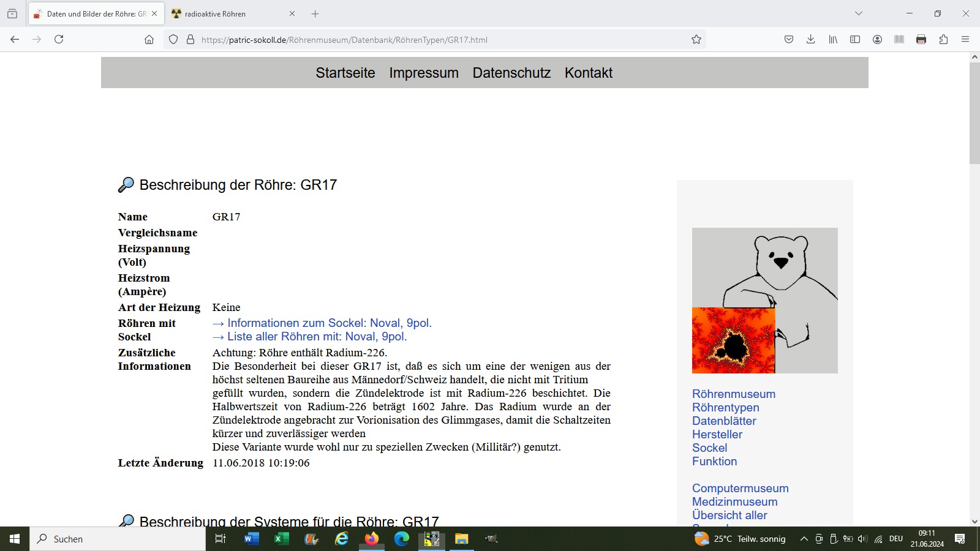The height and width of the screenshot is (551, 980).
Task: Open the Firefox hamburger menu
Action: [965, 39]
